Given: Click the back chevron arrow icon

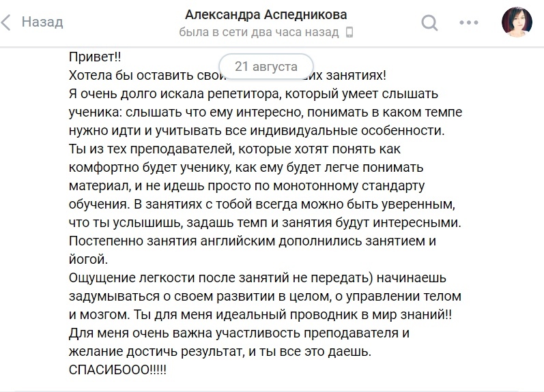Looking at the screenshot, I should click(5, 22).
